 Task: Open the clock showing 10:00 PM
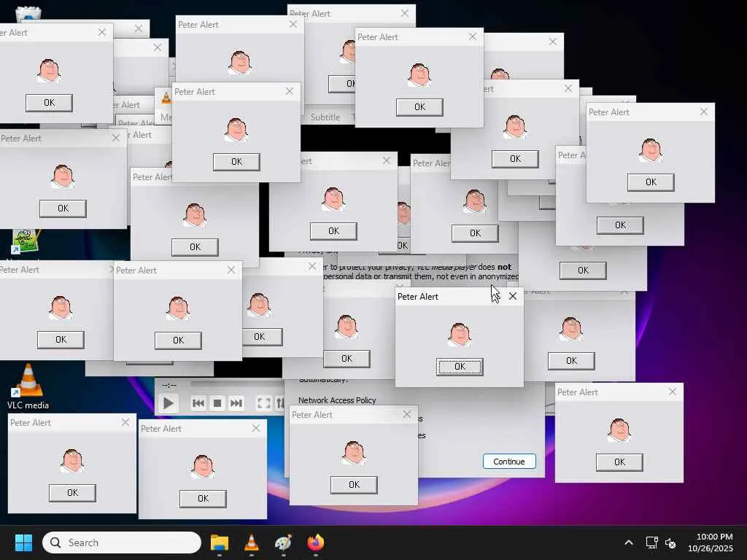pos(711,542)
